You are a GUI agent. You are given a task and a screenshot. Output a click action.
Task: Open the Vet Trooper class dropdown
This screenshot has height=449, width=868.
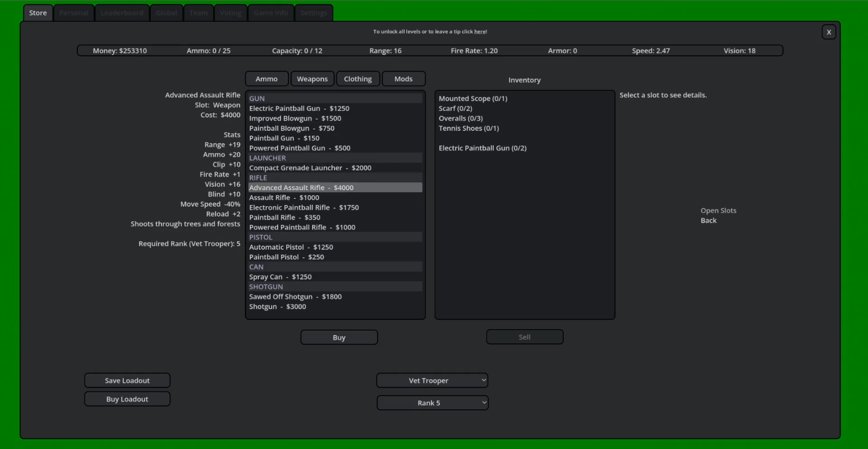[x=432, y=380]
